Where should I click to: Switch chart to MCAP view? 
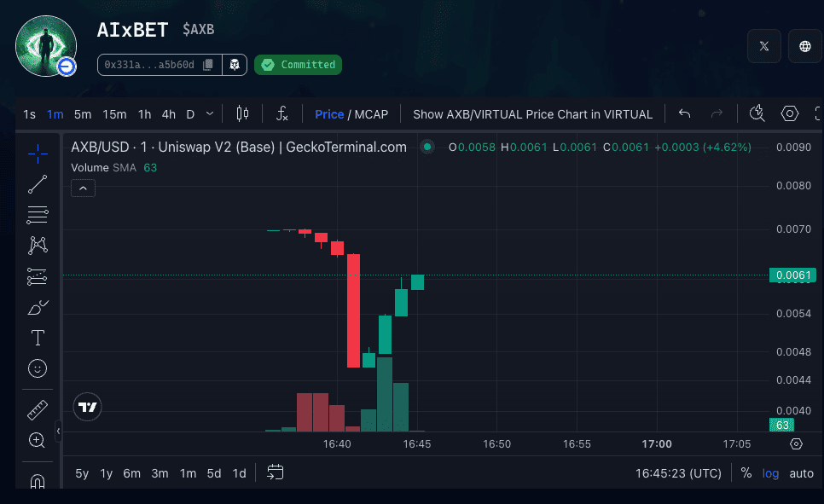[x=371, y=114]
